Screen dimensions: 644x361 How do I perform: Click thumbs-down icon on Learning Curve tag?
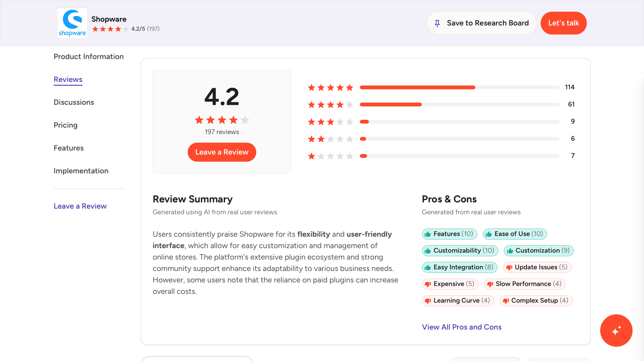coord(428,301)
